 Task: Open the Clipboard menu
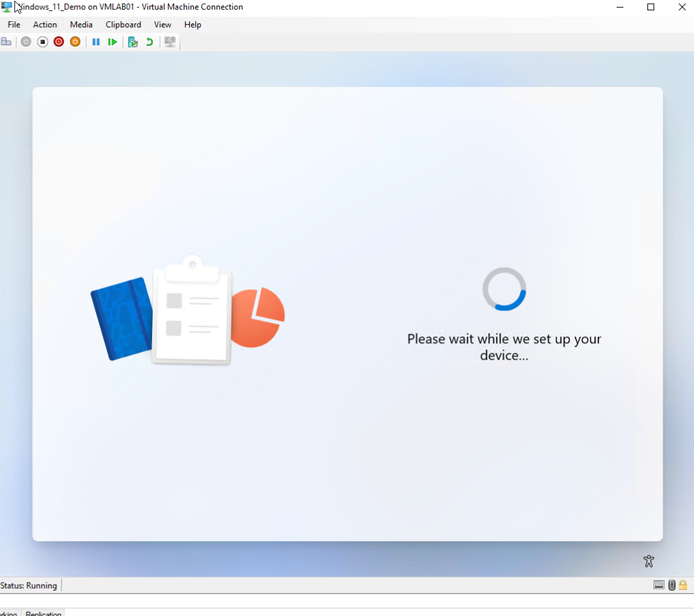point(123,25)
